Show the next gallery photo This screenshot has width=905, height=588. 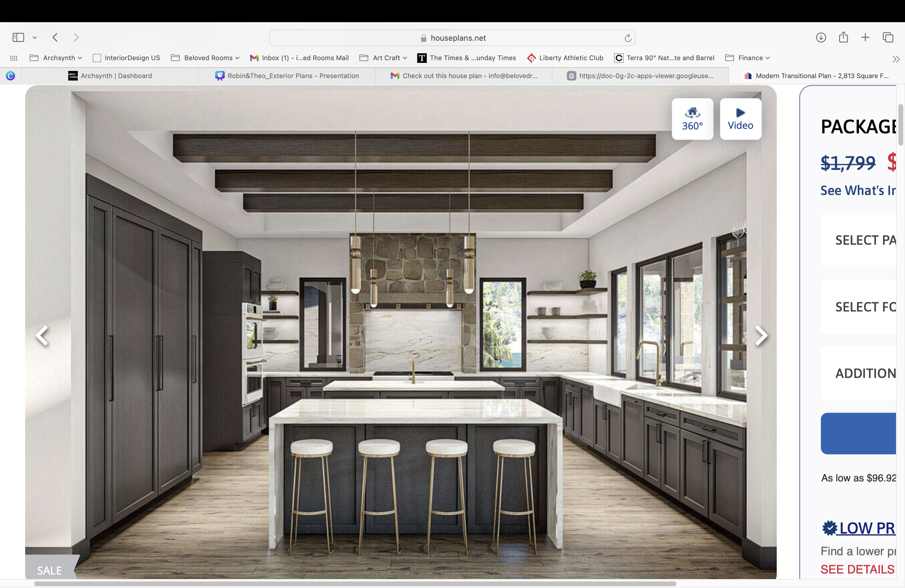coord(761,335)
